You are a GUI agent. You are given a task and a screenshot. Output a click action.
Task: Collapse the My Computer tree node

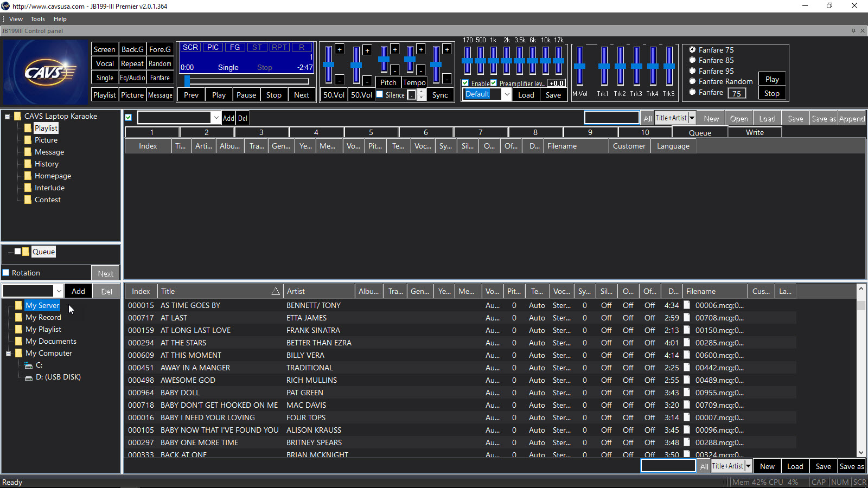click(9, 354)
